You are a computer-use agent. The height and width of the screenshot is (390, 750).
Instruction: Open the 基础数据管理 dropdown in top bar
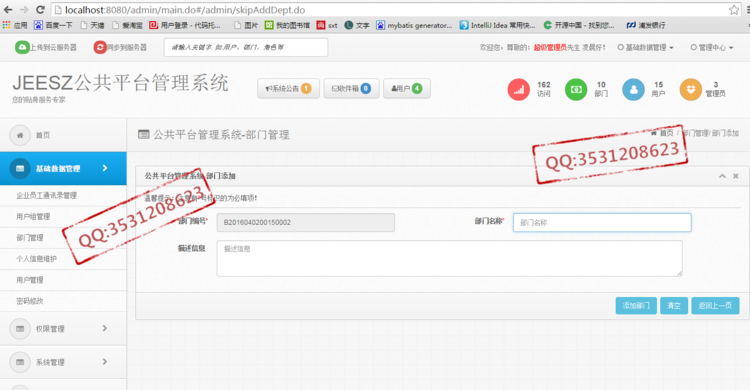[x=646, y=47]
